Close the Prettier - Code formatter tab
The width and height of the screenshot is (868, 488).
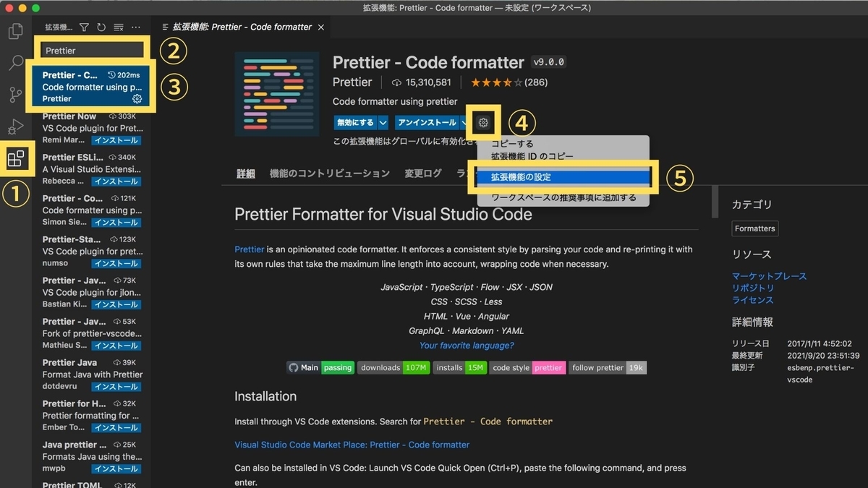click(x=321, y=27)
